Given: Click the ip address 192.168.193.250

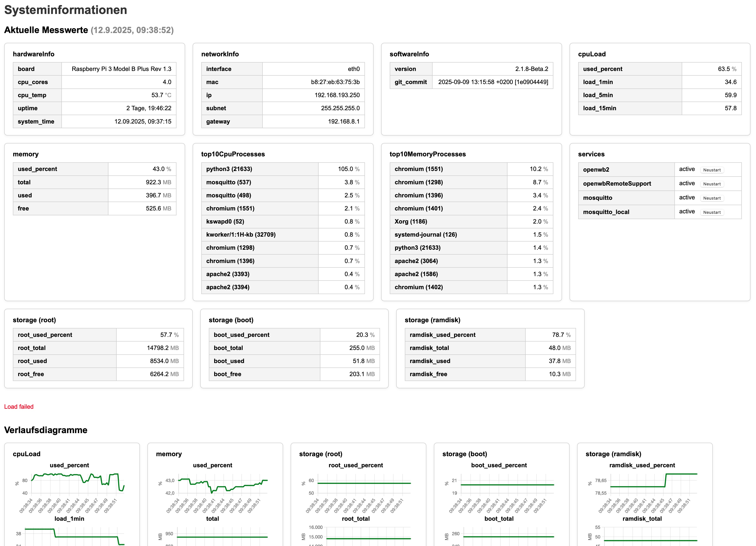Looking at the screenshot, I should pos(337,95).
